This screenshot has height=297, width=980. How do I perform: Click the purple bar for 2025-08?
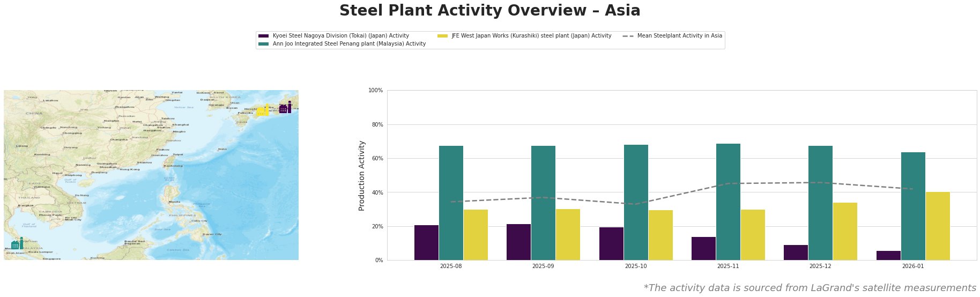click(x=426, y=242)
